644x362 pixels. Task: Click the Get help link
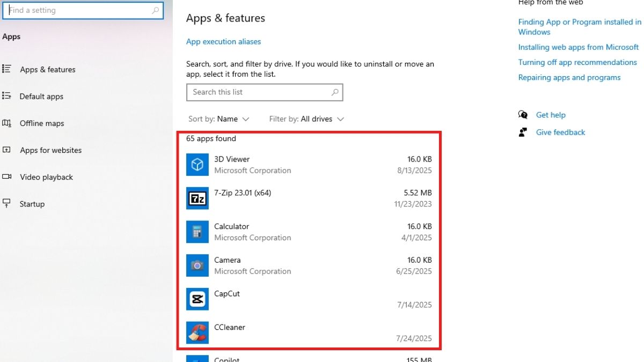[551, 115]
